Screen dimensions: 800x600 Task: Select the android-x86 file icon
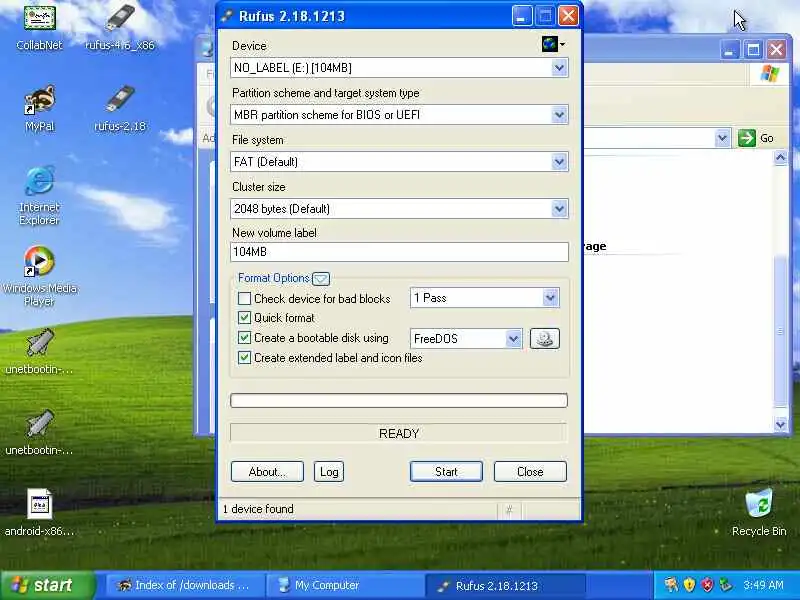click(39, 513)
